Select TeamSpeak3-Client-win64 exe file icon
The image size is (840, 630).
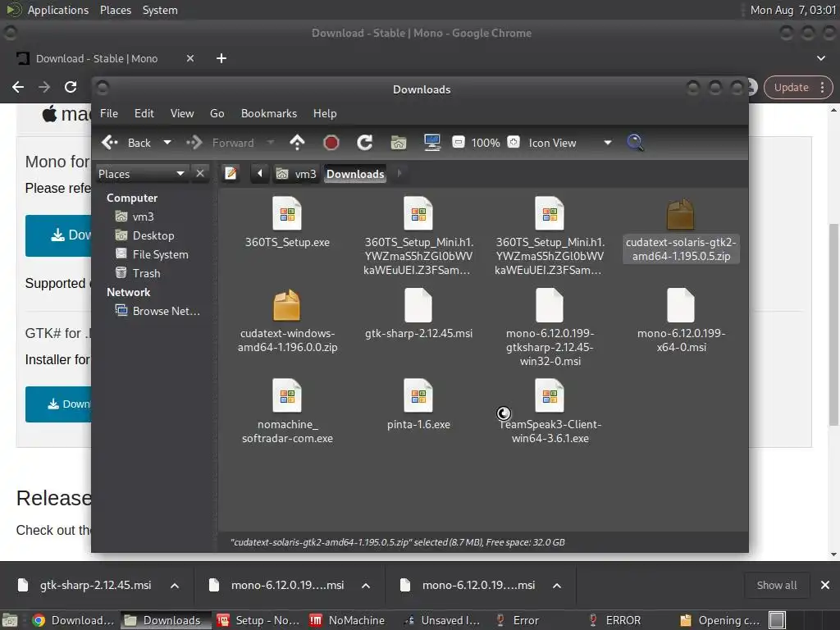tap(550, 395)
